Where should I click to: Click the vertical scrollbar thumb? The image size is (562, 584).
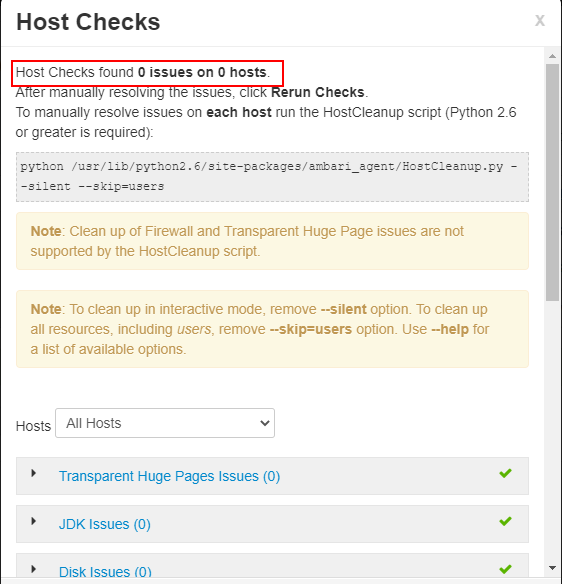click(552, 182)
